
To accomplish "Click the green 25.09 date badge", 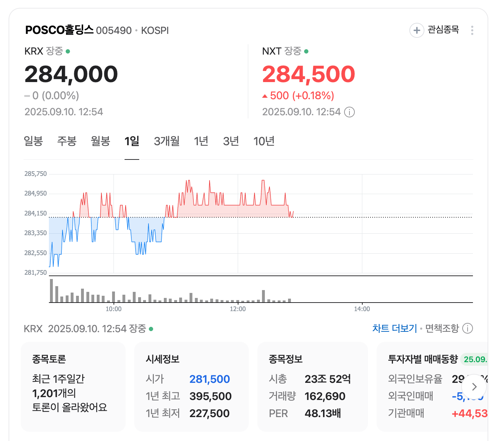I will coord(476,360).
